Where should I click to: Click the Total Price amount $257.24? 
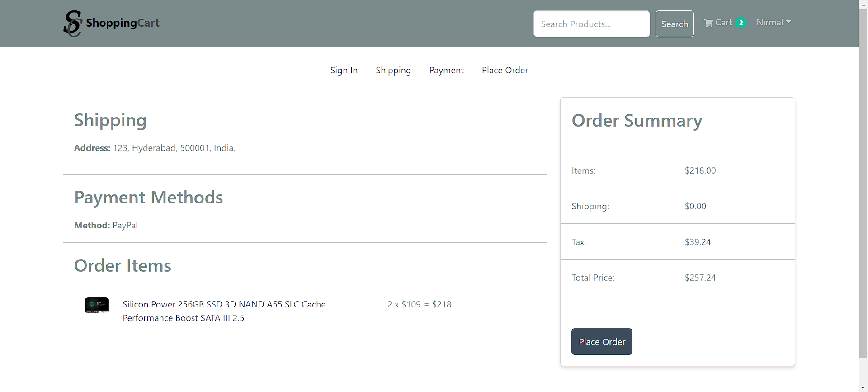pos(700,278)
